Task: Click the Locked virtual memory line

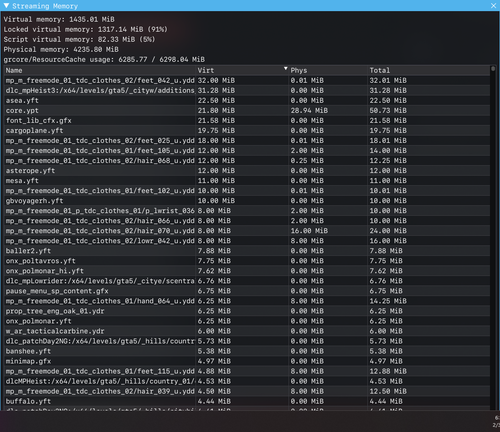Action: point(86,29)
